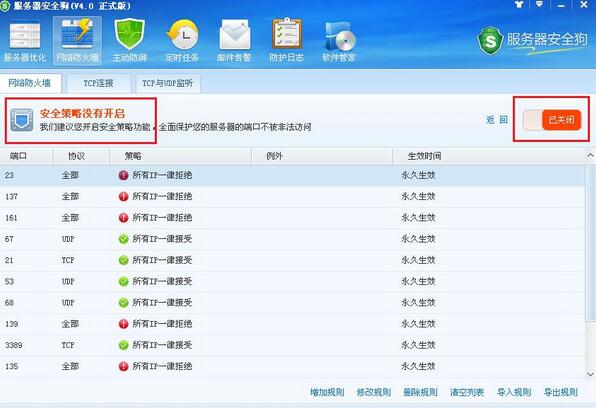This screenshot has width=596, height=408.
Task: Open the 服务器优化 server optimization section
Action: 25,40
